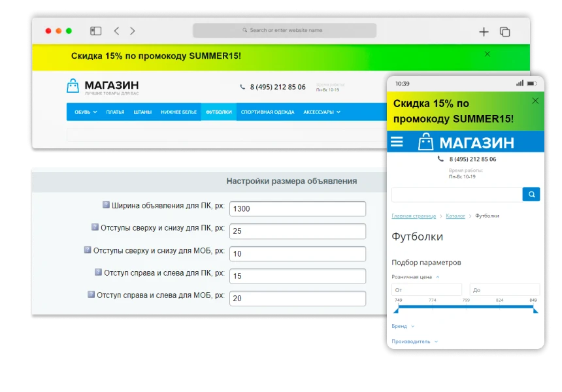
Task: Follow the Главная страница breadcrumb link
Action: (x=414, y=216)
